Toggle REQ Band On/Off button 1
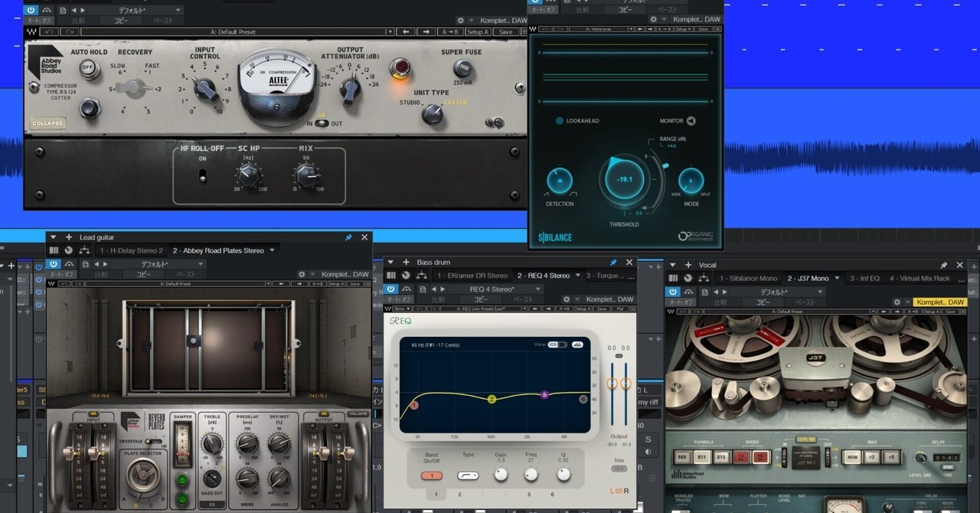Image resolution: width=980 pixels, height=513 pixels. point(432,475)
